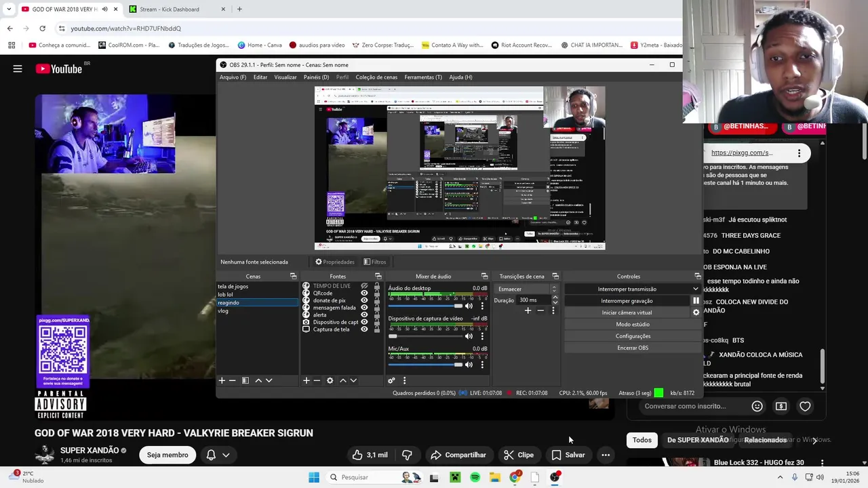The image size is (868, 488).
Task: Open OBS Visualizar menu
Action: 285,77
